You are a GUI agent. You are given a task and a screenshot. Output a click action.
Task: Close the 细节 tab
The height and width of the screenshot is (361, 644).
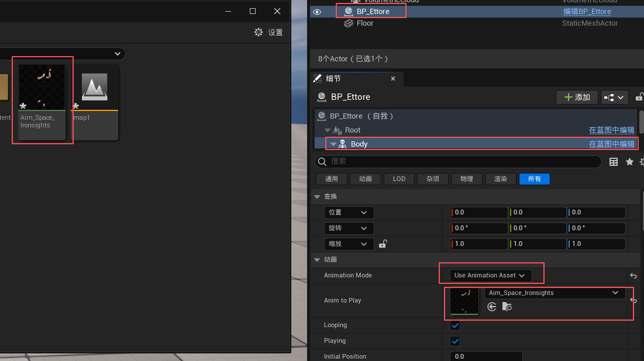coord(393,78)
